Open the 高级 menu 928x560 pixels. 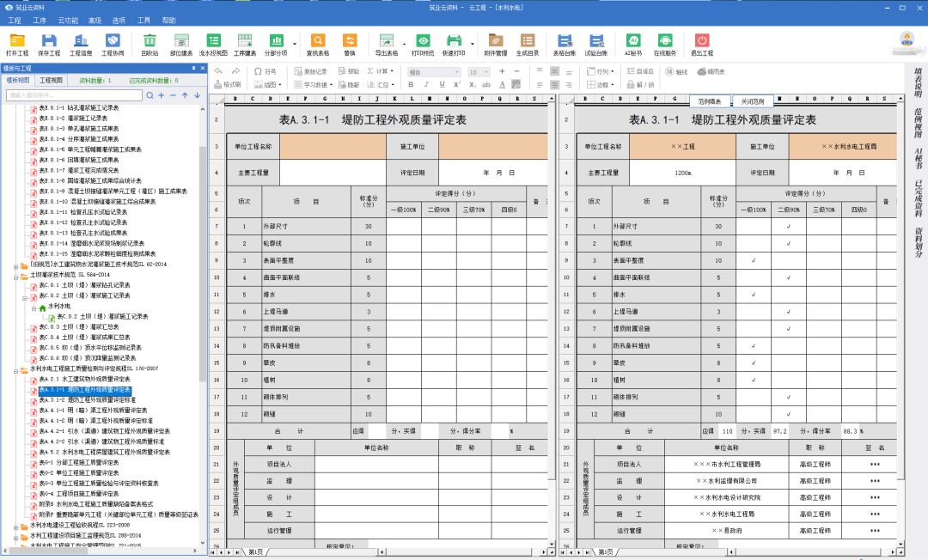click(x=95, y=20)
